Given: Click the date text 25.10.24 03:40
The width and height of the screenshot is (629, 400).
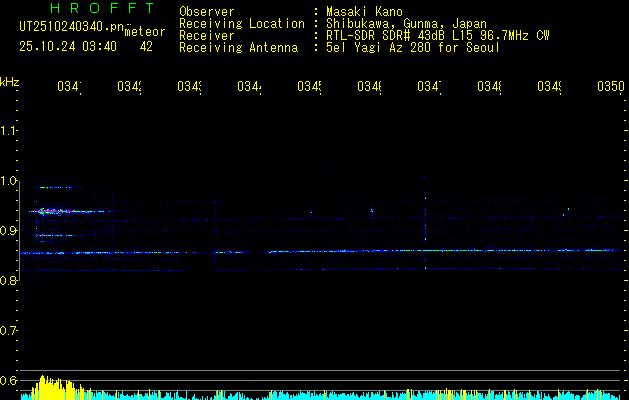Looking at the screenshot, I should tap(68, 47).
